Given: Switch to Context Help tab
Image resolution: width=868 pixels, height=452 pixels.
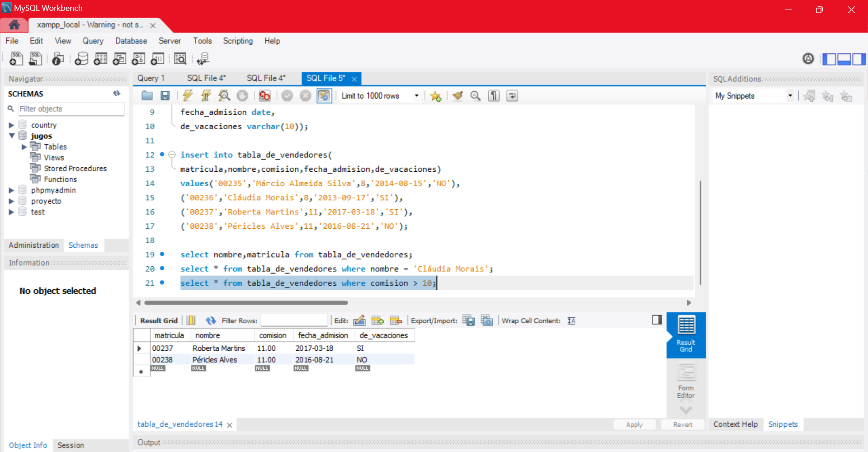Looking at the screenshot, I should [x=736, y=424].
